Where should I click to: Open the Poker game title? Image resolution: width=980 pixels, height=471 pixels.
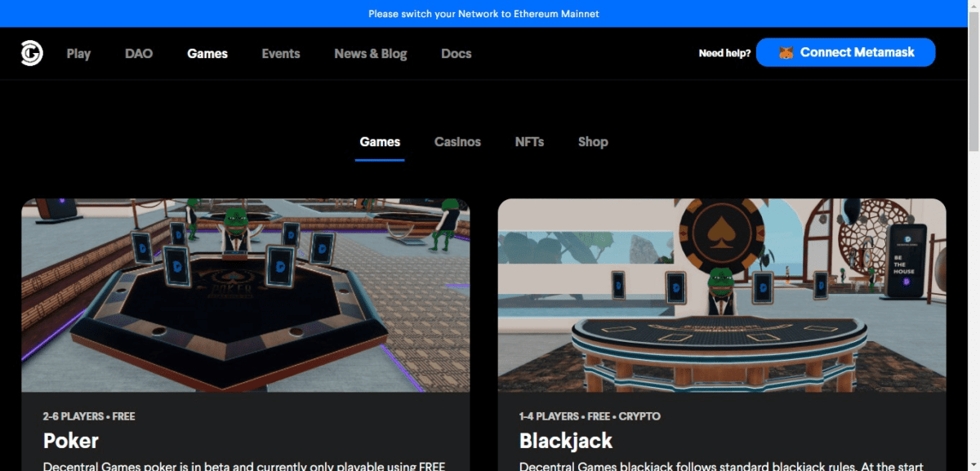coord(71,441)
